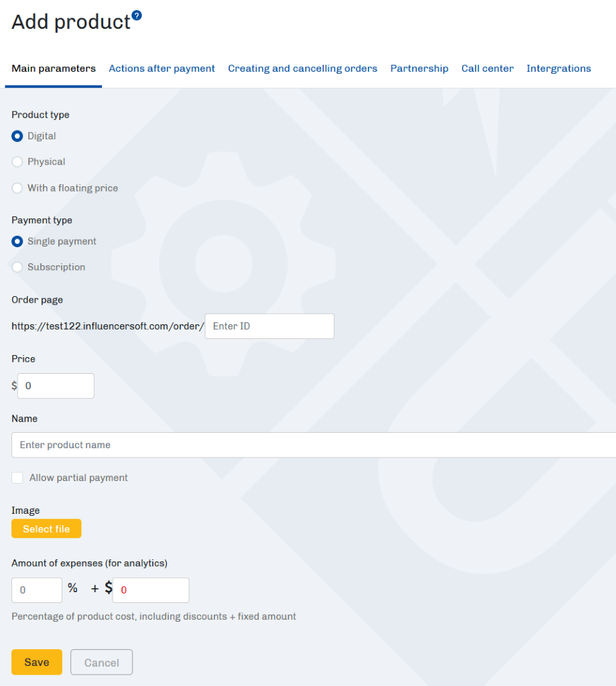
Task: Enable Allow partial payment checkbox
Action: click(17, 478)
